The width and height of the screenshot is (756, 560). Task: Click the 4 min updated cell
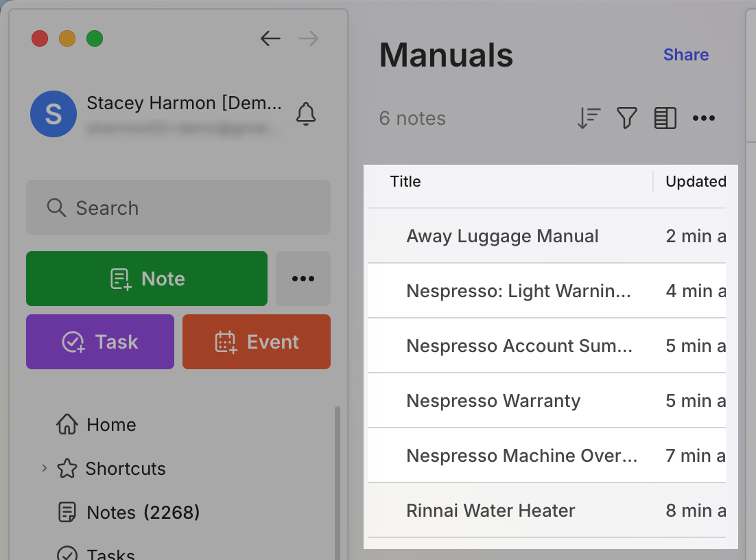tap(696, 291)
